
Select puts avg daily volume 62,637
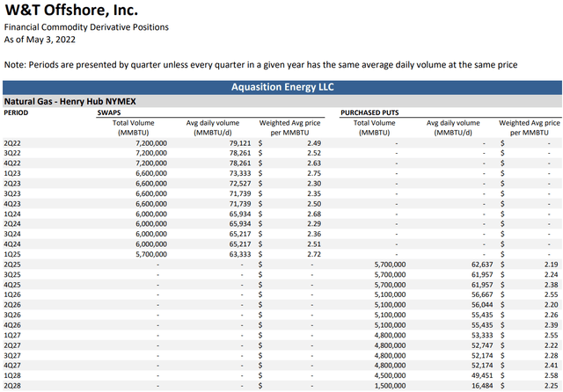[482, 265]
